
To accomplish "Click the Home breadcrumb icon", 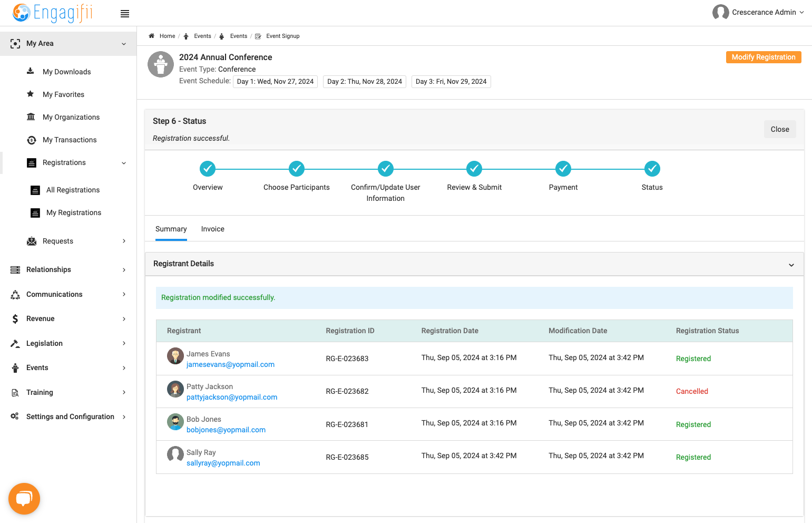I will click(x=152, y=36).
